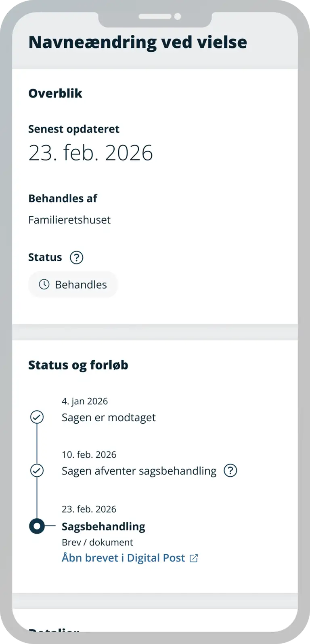Select the Overblik section heading
This screenshot has height=644, width=310.
(55, 93)
